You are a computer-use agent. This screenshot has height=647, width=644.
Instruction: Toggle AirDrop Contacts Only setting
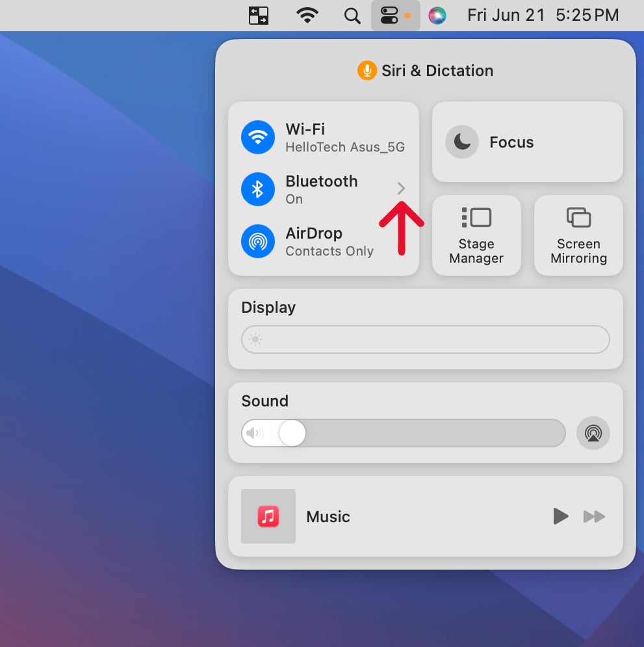(x=257, y=241)
